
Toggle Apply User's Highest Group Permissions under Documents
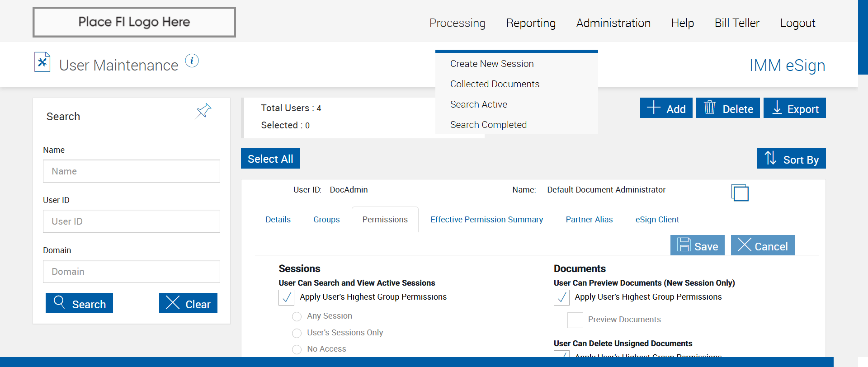click(x=561, y=297)
